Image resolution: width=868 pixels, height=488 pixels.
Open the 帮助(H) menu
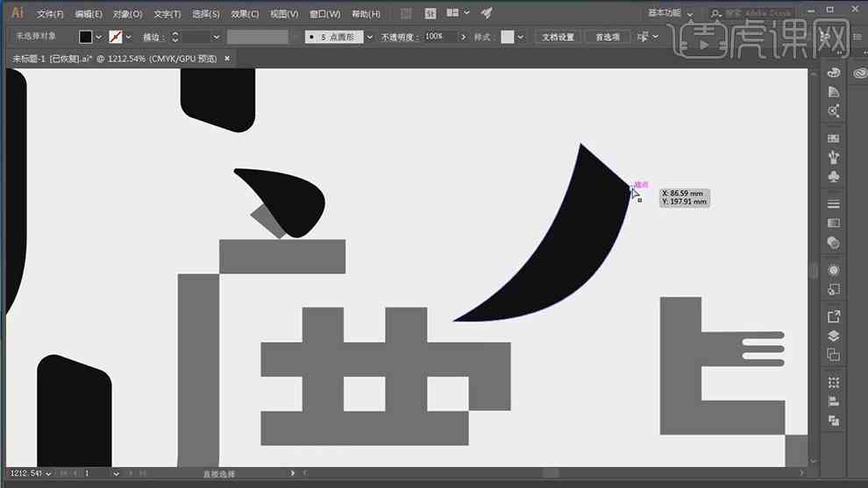point(366,14)
